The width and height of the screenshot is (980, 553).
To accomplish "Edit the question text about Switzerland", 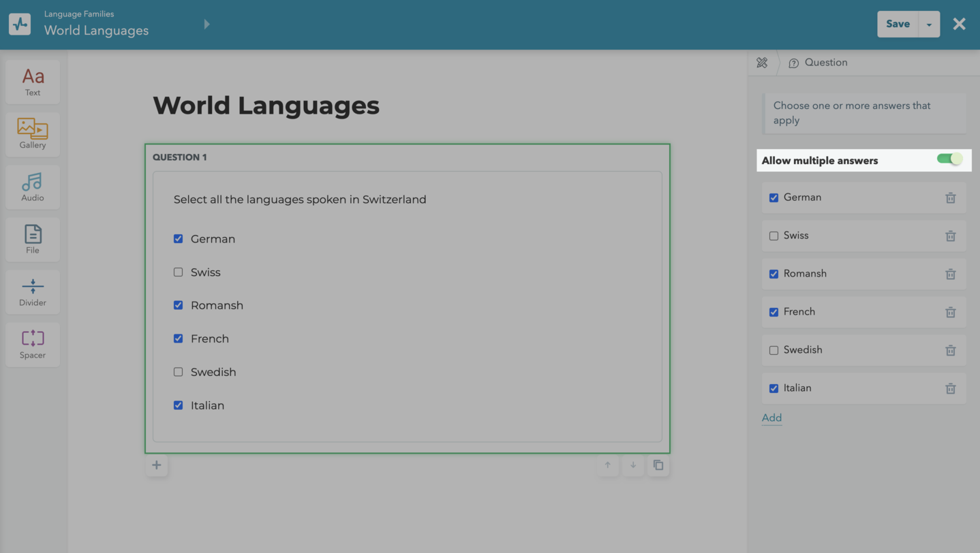I will click(x=300, y=200).
